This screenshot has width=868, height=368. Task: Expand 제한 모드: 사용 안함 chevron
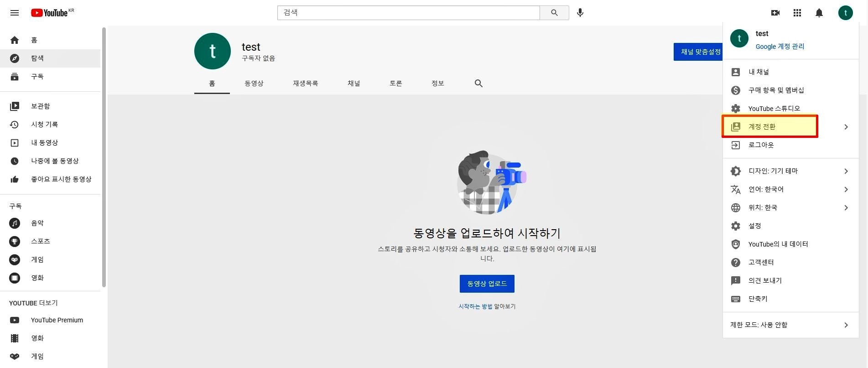tap(846, 325)
